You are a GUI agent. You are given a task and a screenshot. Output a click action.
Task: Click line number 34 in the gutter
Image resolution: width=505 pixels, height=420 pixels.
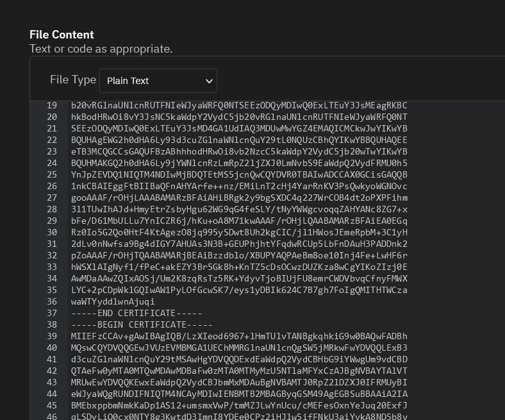tap(52, 278)
